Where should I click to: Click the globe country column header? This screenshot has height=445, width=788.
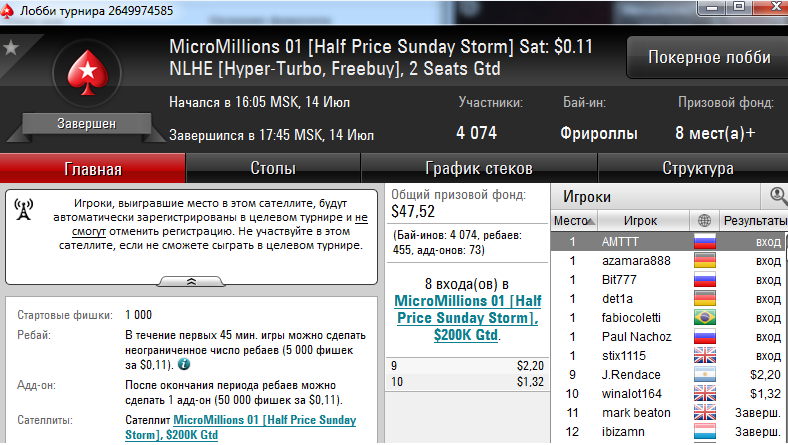pyautogui.click(x=704, y=220)
